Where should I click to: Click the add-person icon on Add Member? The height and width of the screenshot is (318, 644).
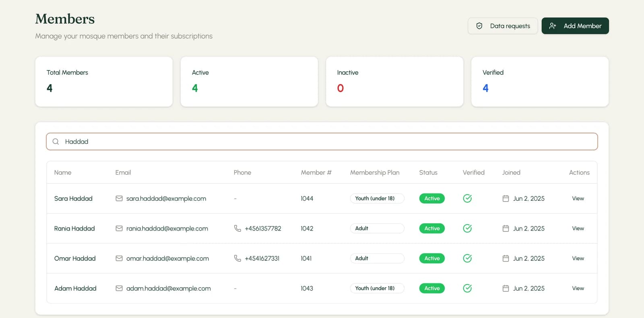pos(553,26)
